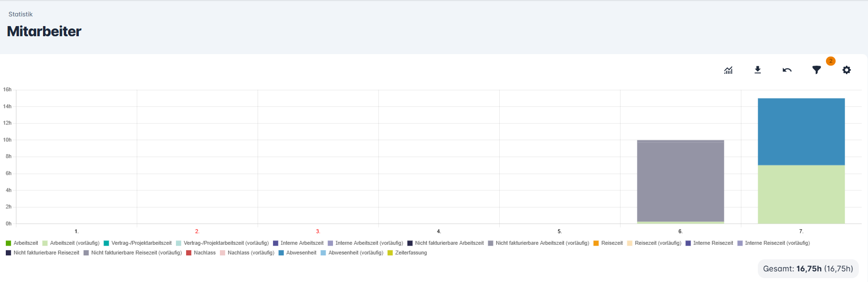
Task: Click the orange filter count badge
Action: [830, 61]
